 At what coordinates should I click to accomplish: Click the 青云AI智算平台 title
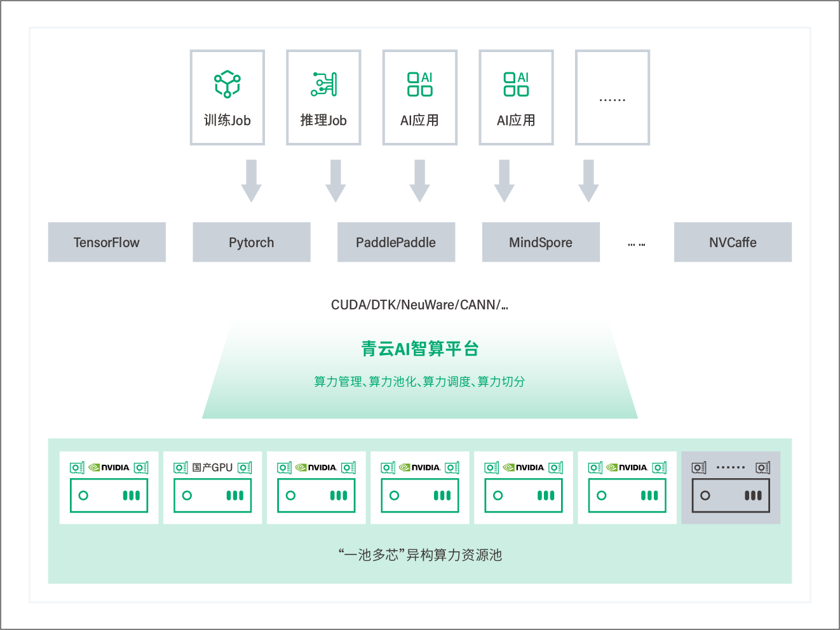[419, 349]
